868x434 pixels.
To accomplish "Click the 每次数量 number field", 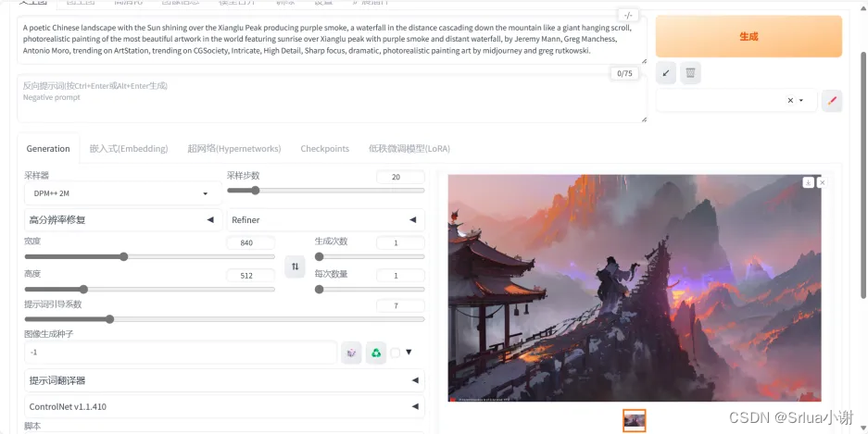I will point(400,276).
